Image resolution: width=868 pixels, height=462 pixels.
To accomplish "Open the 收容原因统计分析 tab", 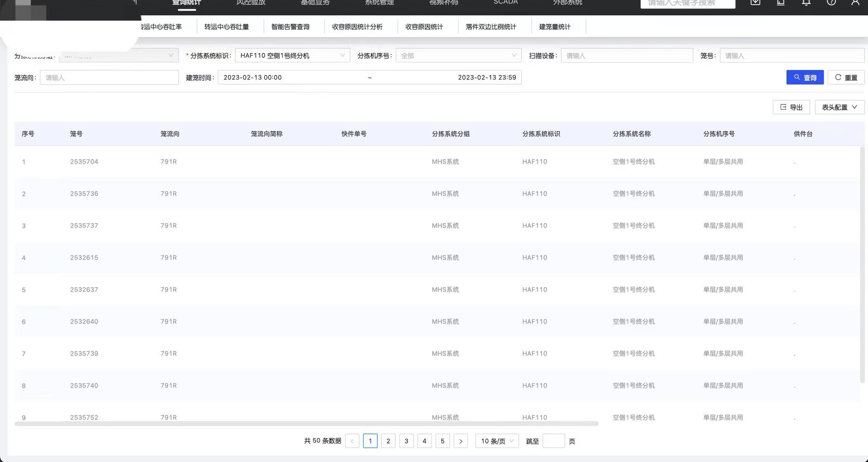I will click(358, 27).
